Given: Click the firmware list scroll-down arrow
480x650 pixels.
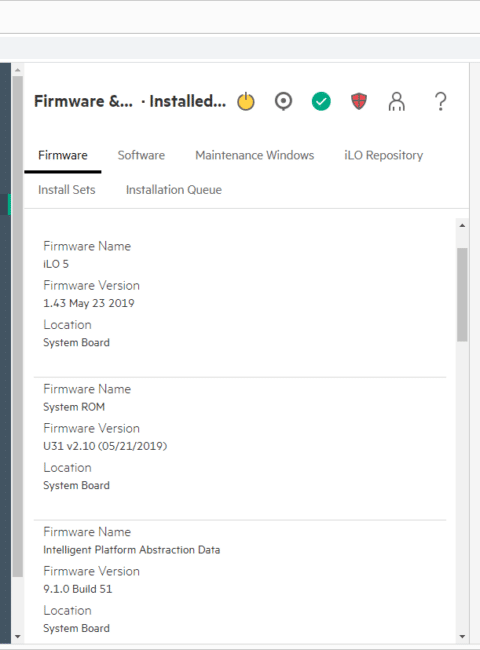Looking at the screenshot, I should 462,637.
